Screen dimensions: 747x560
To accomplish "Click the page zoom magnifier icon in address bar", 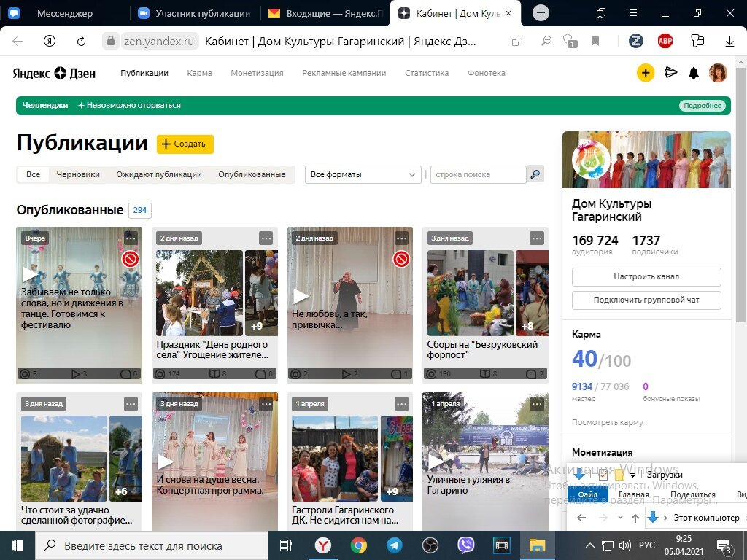I will [x=546, y=42].
